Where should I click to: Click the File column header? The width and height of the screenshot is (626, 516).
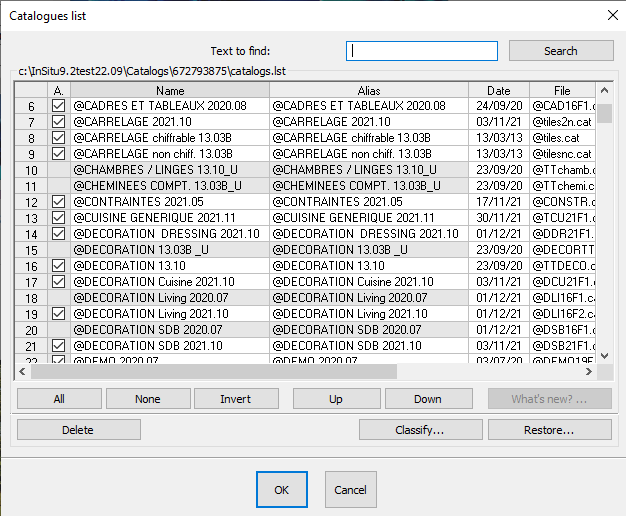click(x=563, y=90)
